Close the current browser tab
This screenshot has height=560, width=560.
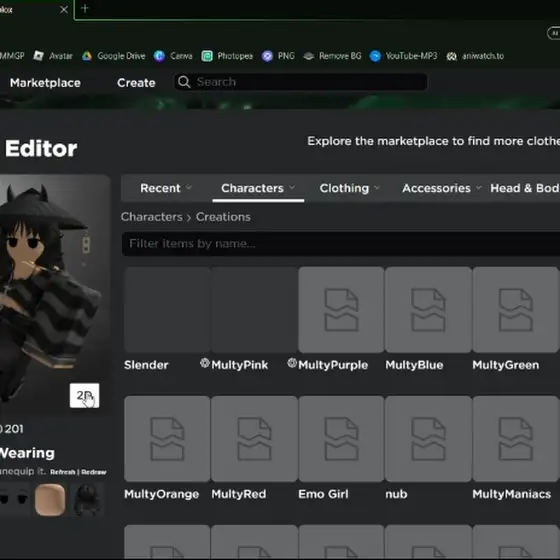(64, 10)
